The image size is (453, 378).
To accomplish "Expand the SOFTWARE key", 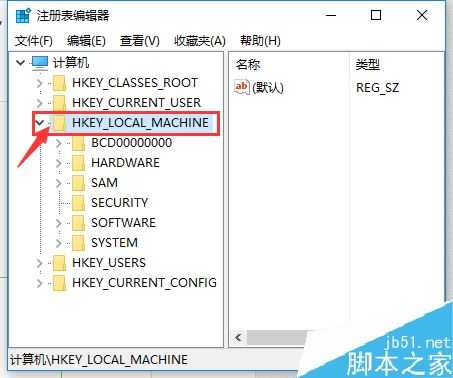I will [x=59, y=223].
